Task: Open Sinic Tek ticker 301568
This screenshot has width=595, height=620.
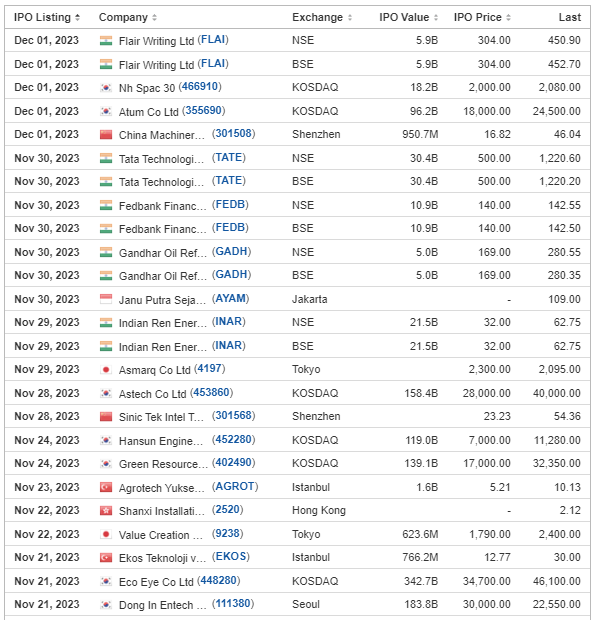Action: click(234, 416)
